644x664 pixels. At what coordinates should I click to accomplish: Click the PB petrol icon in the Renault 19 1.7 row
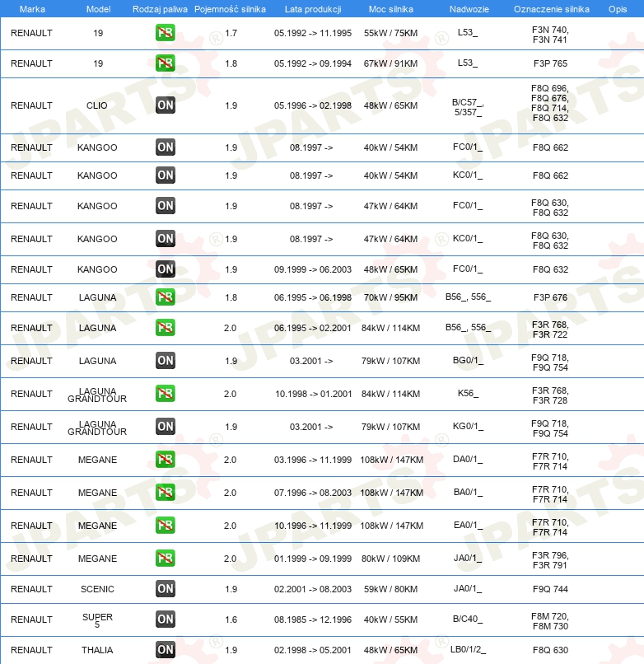(x=165, y=34)
